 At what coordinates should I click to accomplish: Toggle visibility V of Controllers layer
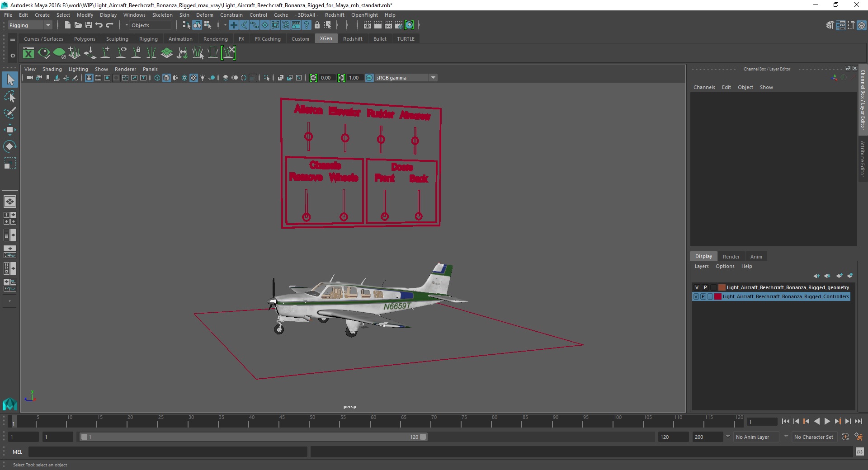click(696, 296)
